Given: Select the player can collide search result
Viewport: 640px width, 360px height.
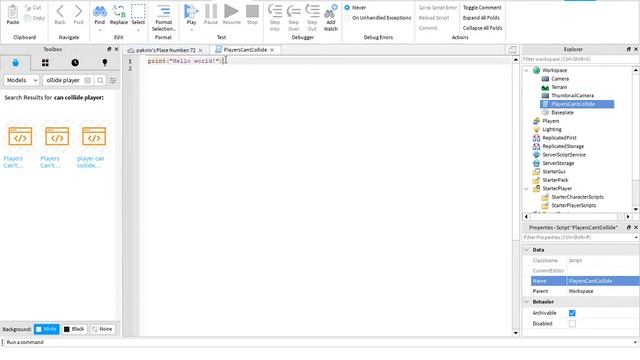Looking at the screenshot, I should coord(93,145).
